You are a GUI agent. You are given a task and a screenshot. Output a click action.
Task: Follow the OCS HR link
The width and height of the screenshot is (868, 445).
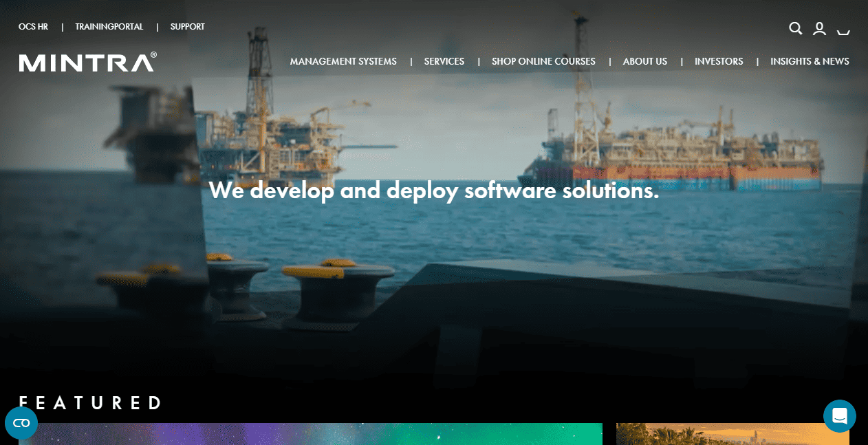click(x=34, y=27)
